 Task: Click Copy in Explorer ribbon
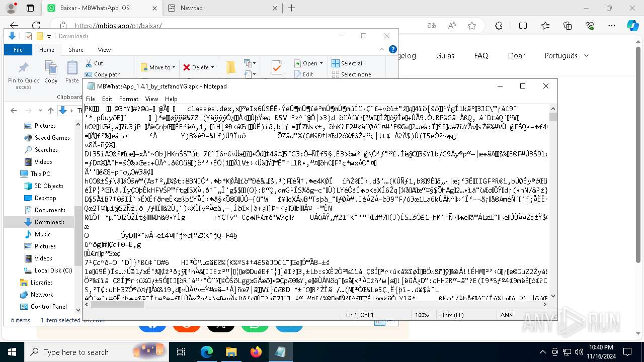pyautogui.click(x=51, y=72)
